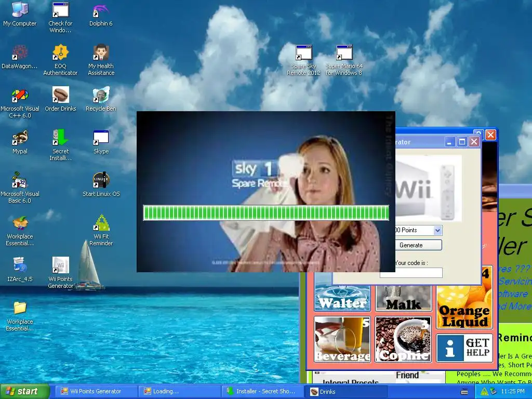Open the Start Linuix OS icon
The image size is (532, 399).
point(101,184)
